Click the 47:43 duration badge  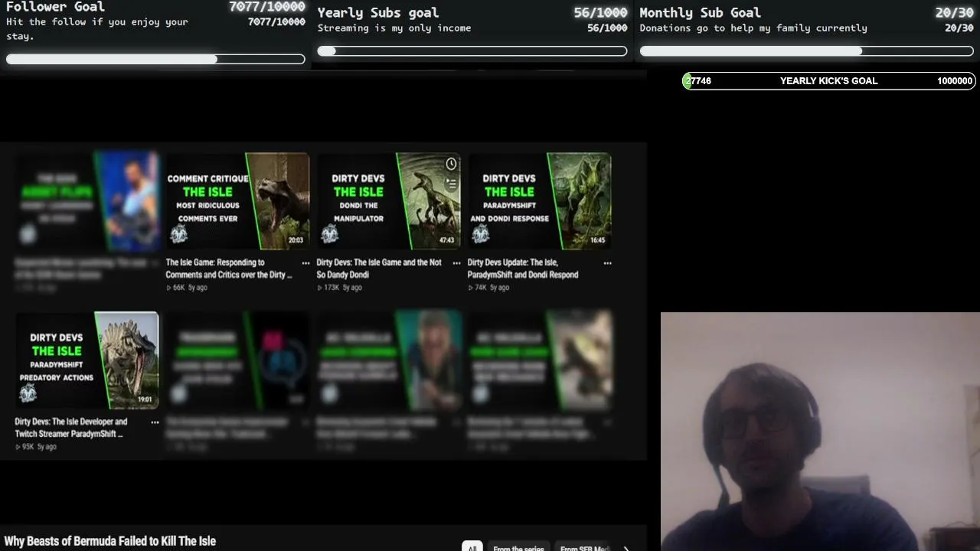(x=446, y=240)
